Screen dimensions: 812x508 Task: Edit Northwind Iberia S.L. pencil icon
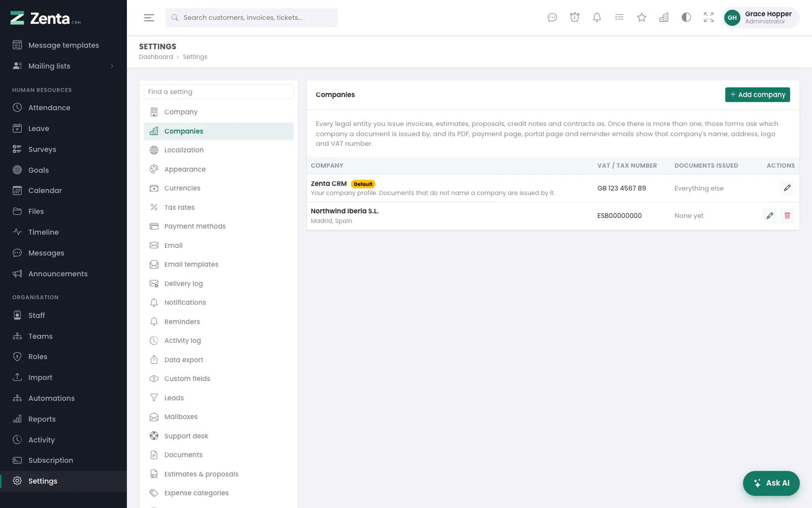point(770,215)
